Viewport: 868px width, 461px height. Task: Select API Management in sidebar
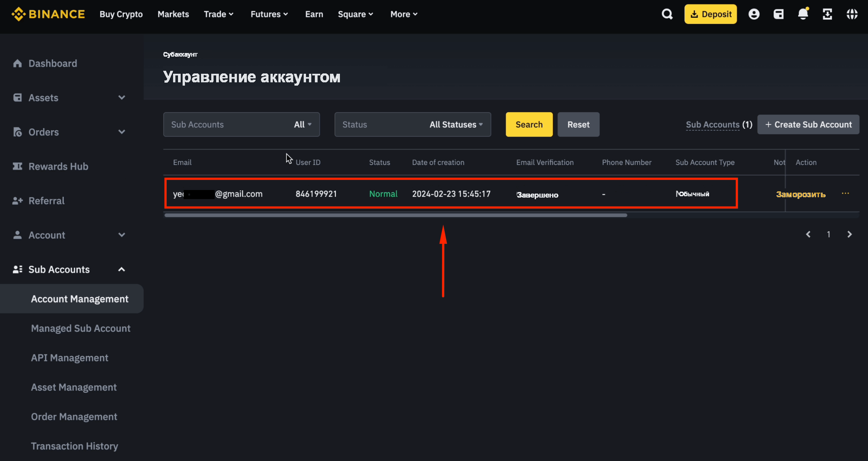coord(70,358)
